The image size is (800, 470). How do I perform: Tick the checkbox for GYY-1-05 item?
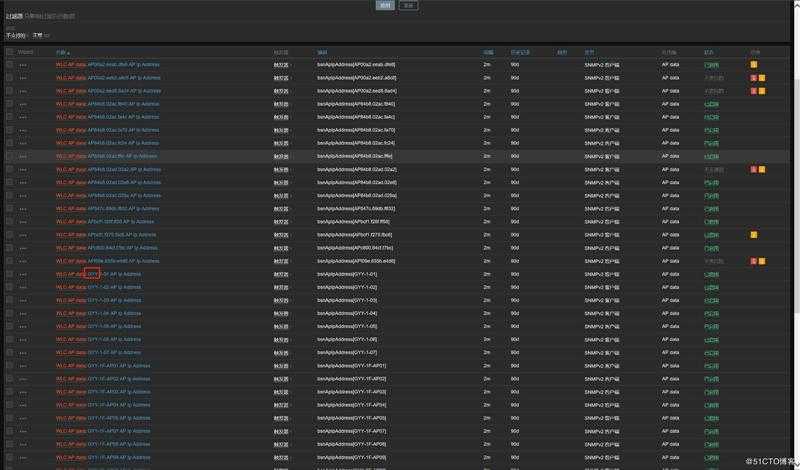click(9, 326)
